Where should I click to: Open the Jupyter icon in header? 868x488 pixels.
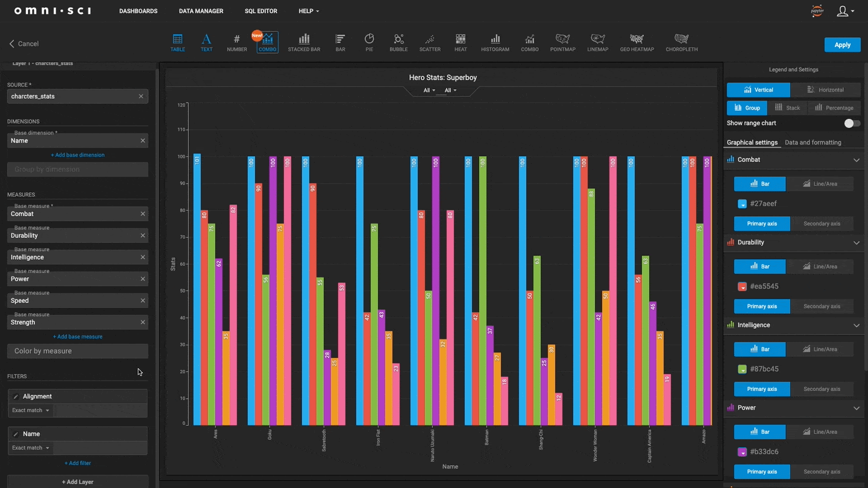[x=817, y=11]
